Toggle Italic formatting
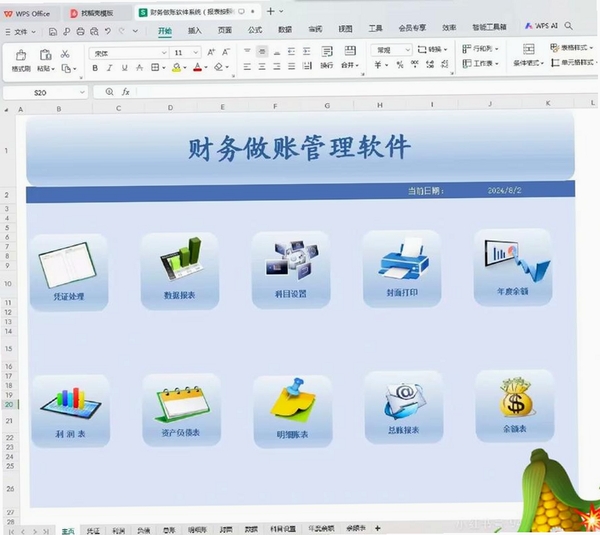Viewport: 600px width, 535px height. pyautogui.click(x=109, y=68)
